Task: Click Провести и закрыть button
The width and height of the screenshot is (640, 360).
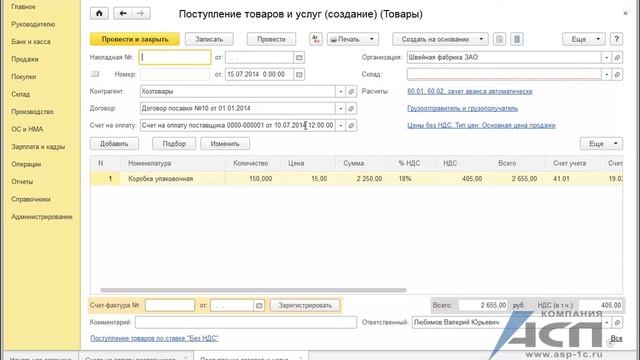Action: (135, 39)
